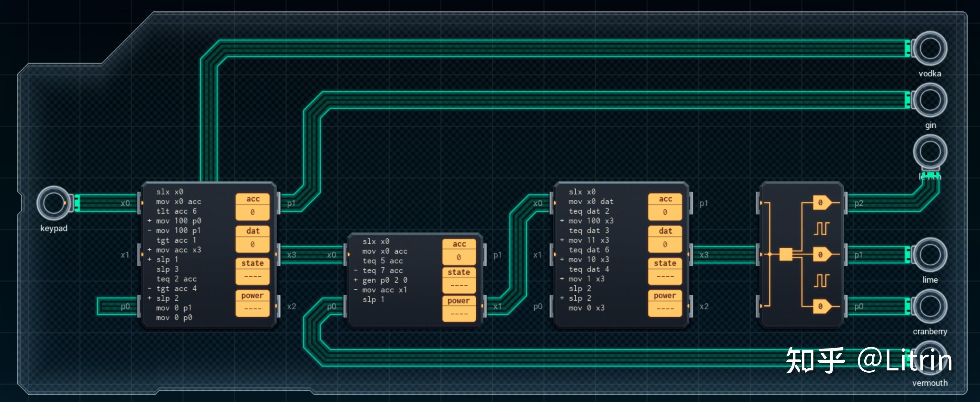Click the lime output connector jack
980x402 pixels.
pos(929,255)
